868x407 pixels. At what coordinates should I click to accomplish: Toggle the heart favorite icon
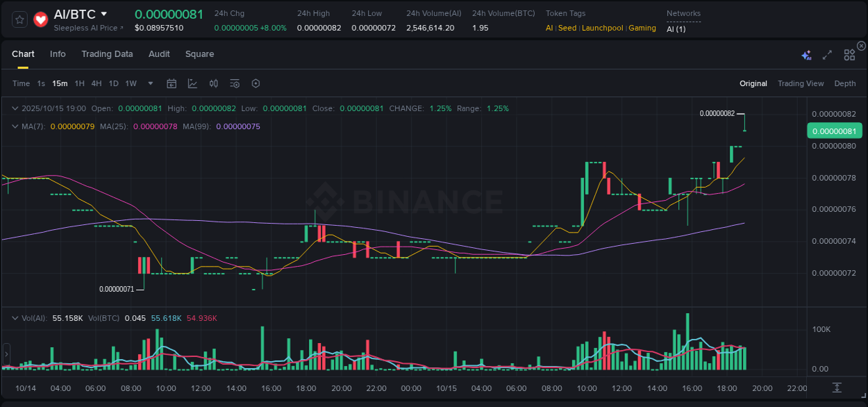(40, 19)
